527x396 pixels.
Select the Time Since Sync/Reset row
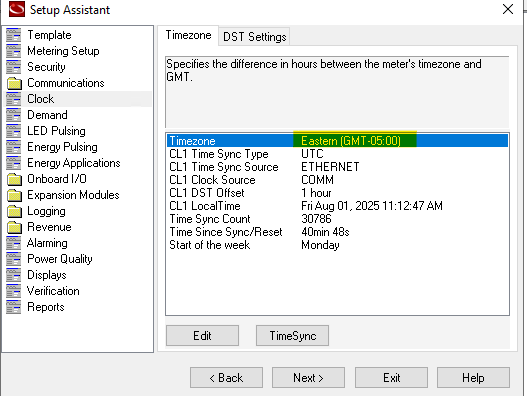tap(337, 232)
